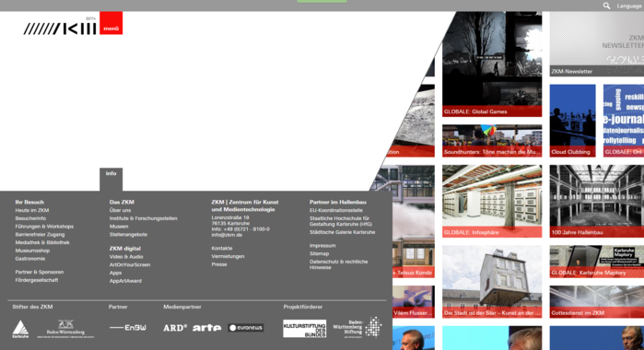Open the e-journalism GLOBALE tile
644x350 pixels.
click(624, 121)
